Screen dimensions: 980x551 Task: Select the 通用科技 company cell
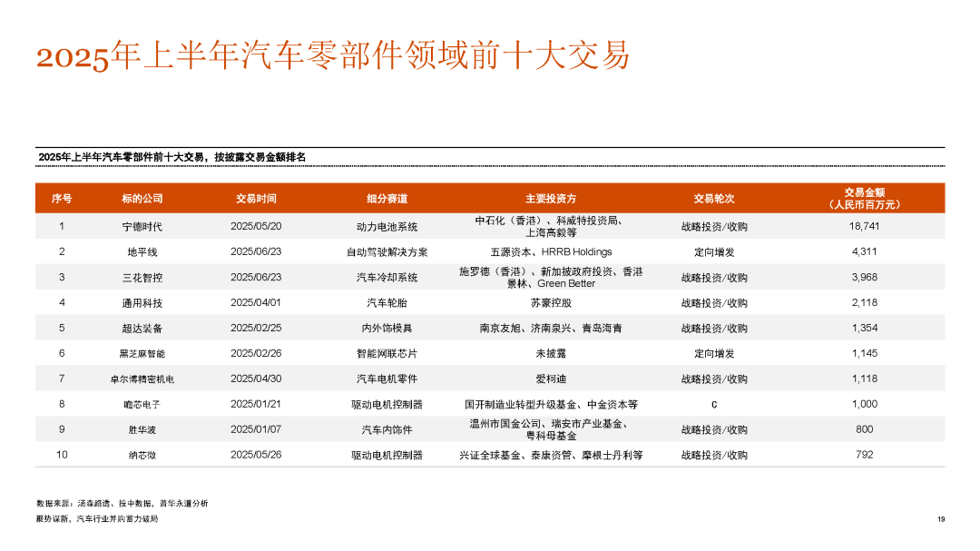point(142,302)
